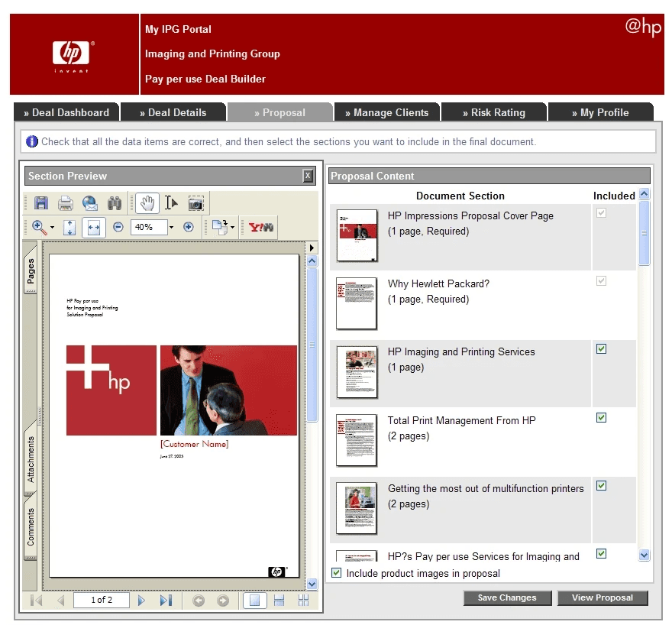This screenshot has height=625, width=672.
Task: Click the Fit Page height icon
Action: [x=69, y=227]
